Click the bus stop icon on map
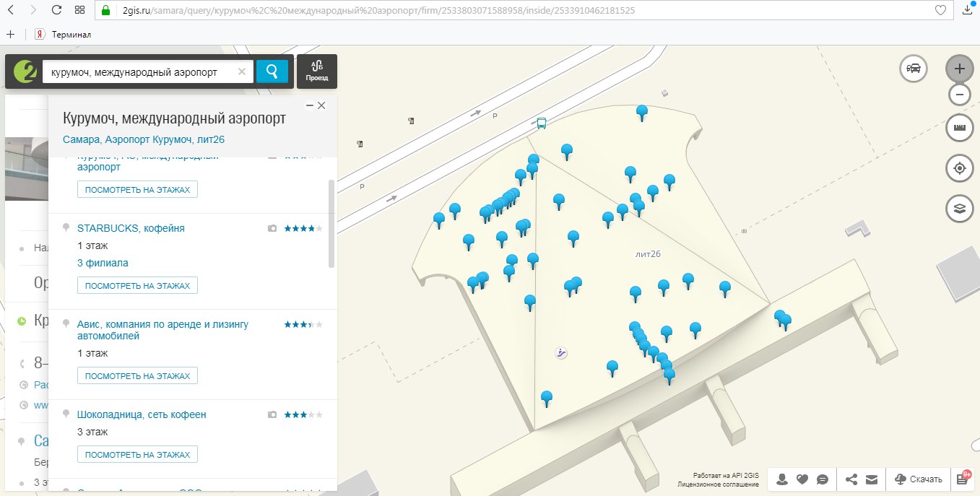980x496 pixels. coord(541,123)
